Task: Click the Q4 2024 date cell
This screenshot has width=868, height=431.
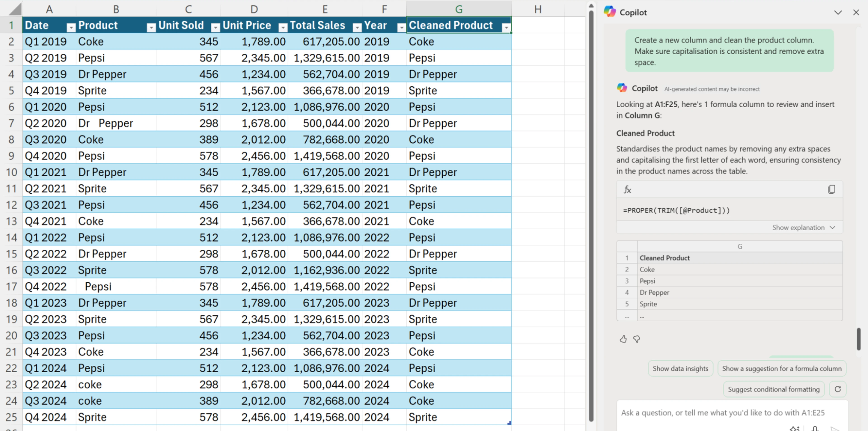Action: point(49,417)
